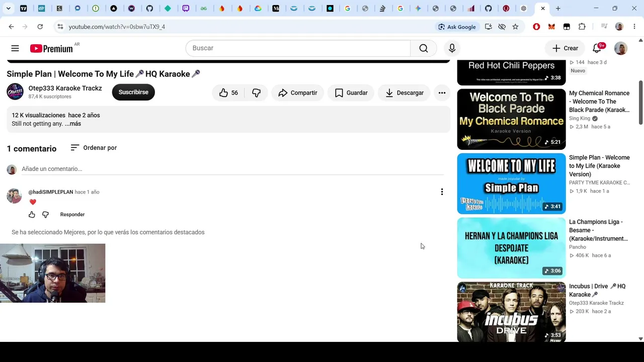
Task: Play the Party Tyme Welcome To My Life thumbnail
Action: pyautogui.click(x=511, y=184)
